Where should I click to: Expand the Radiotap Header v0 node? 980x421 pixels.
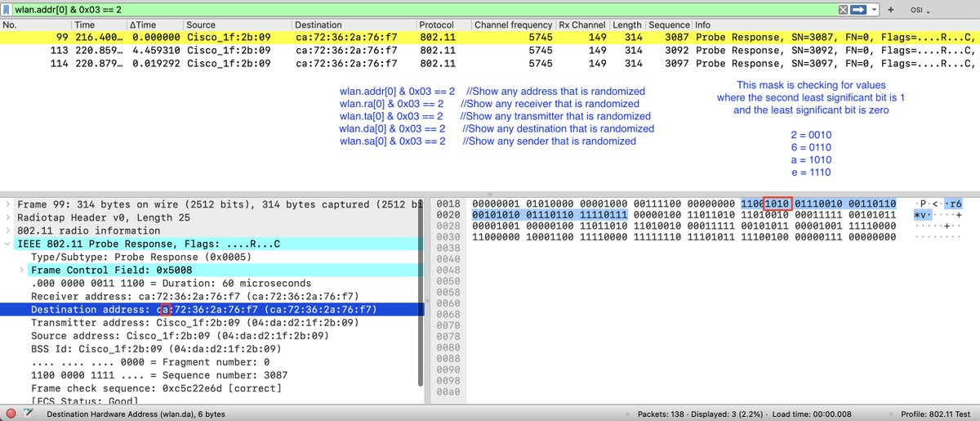[8, 217]
